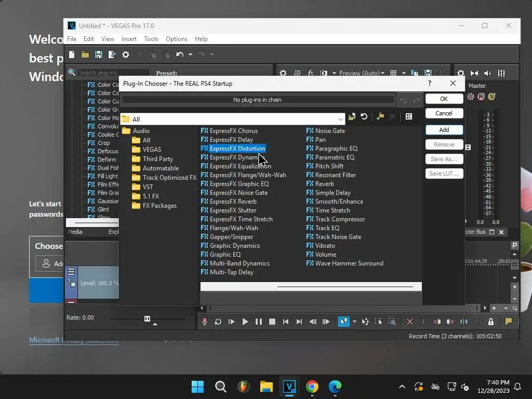Screen dimensions: 532x399
Task: Click the New Folder icon in Plug-In Chooser
Action: pyautogui.click(x=380, y=117)
